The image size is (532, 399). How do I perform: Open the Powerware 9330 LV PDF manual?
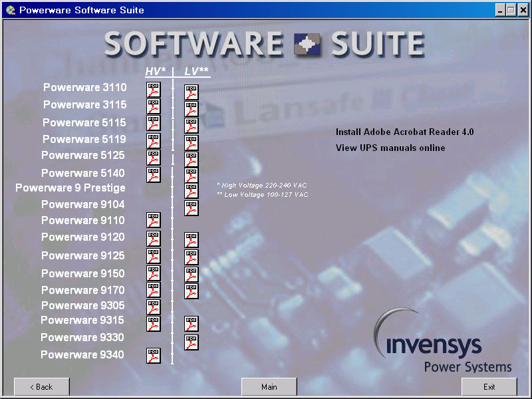click(192, 342)
